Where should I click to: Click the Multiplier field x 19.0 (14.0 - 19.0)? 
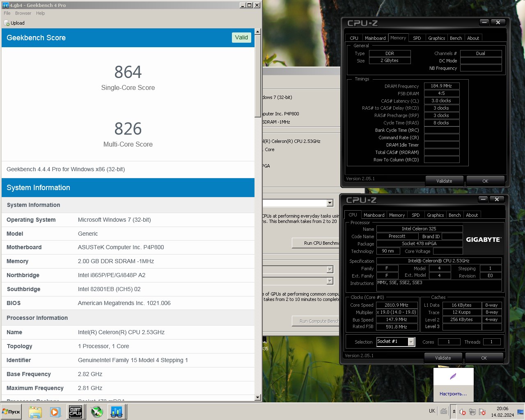[397, 312]
